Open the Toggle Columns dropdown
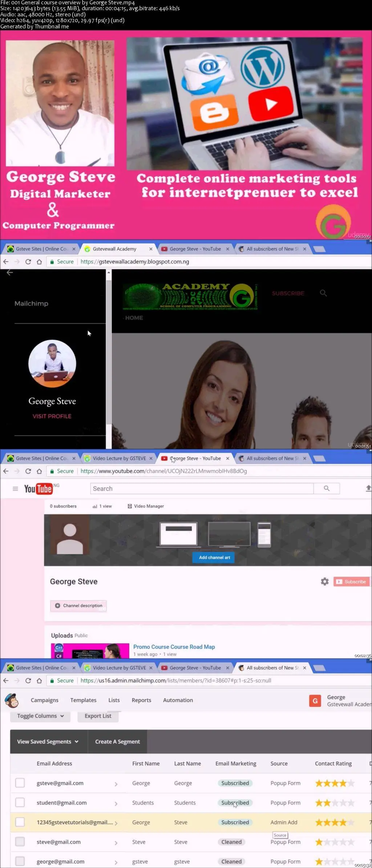 40,716
